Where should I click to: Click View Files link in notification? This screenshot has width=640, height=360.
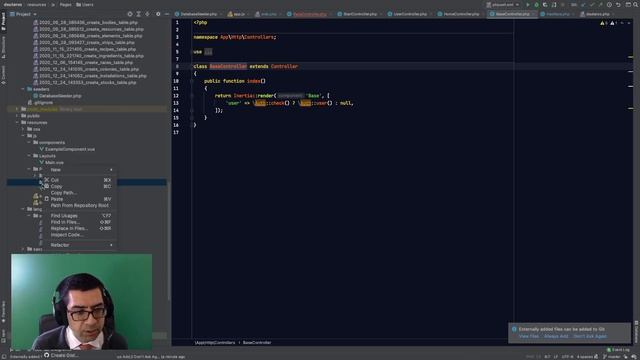(x=529, y=336)
